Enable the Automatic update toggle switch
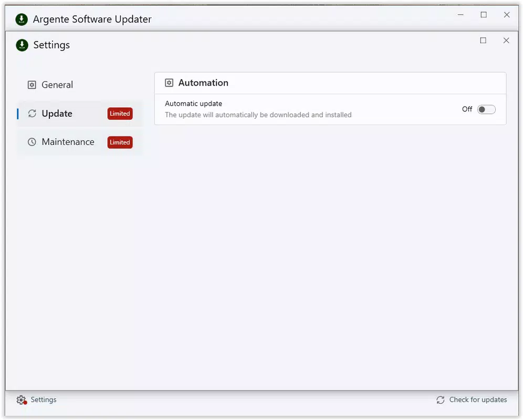This screenshot has height=420, width=523. [x=486, y=109]
